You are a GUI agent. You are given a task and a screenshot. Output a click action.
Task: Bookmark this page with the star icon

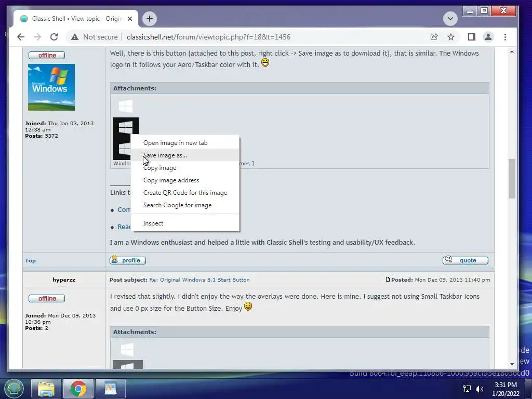(451, 37)
